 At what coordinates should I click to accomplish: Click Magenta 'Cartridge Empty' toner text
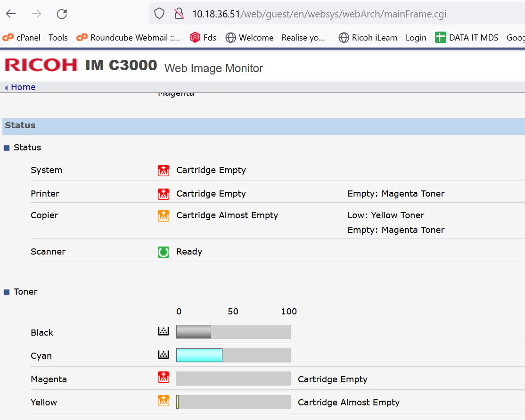tap(332, 379)
